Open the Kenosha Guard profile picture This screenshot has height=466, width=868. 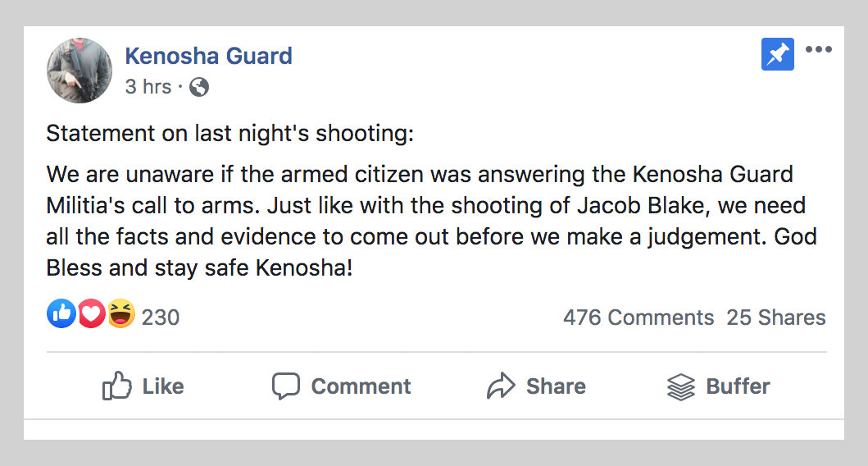pyautogui.click(x=80, y=71)
